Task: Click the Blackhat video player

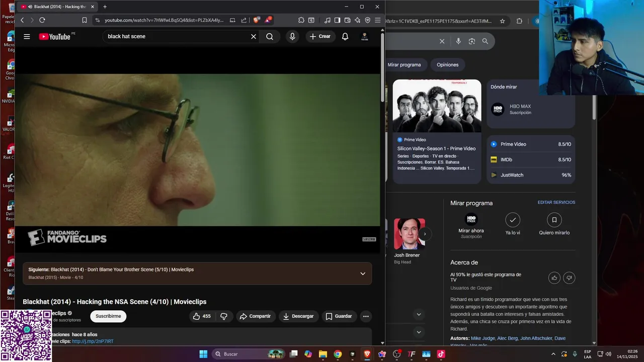Action: tap(197, 151)
